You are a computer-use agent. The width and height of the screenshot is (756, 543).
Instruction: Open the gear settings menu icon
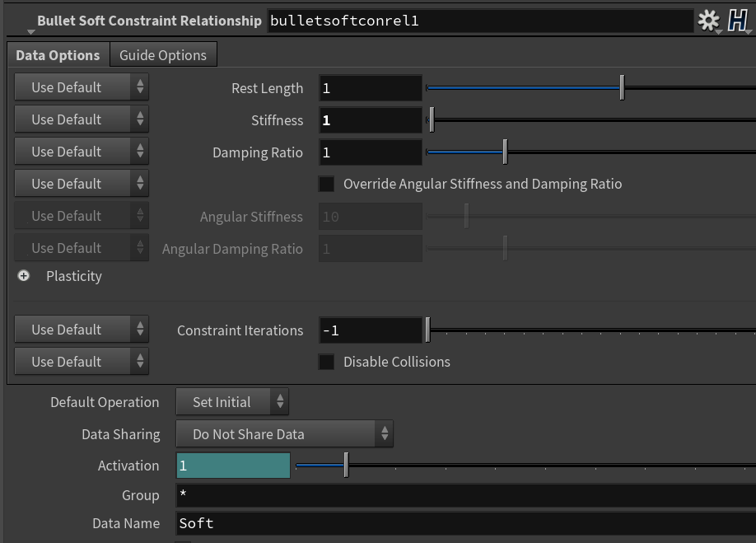[x=708, y=21]
